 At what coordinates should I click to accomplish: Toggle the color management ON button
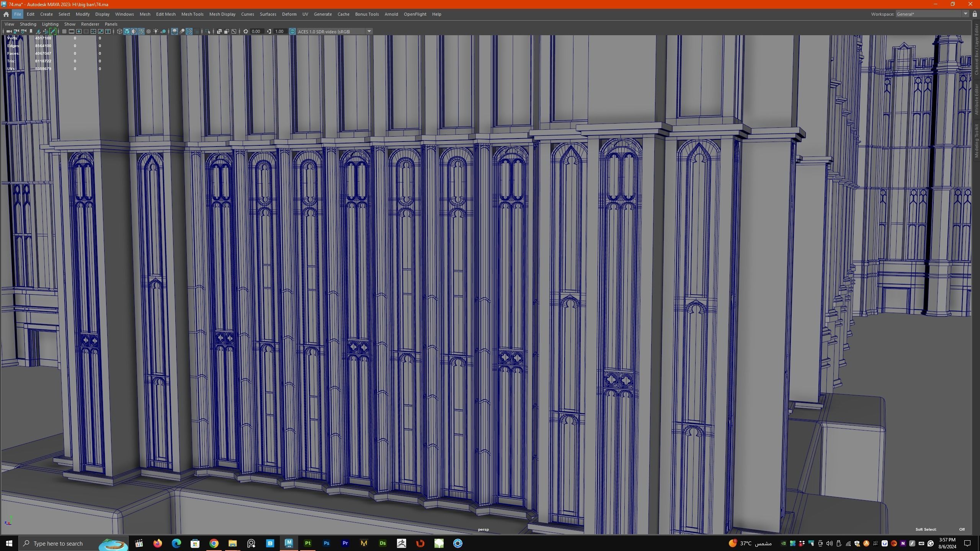point(292,31)
